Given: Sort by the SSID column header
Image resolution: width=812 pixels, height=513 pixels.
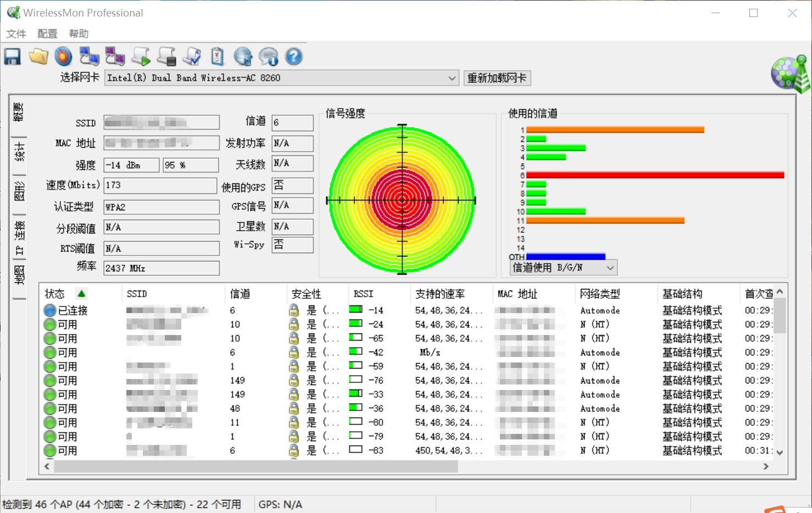Looking at the screenshot, I should point(173,294).
